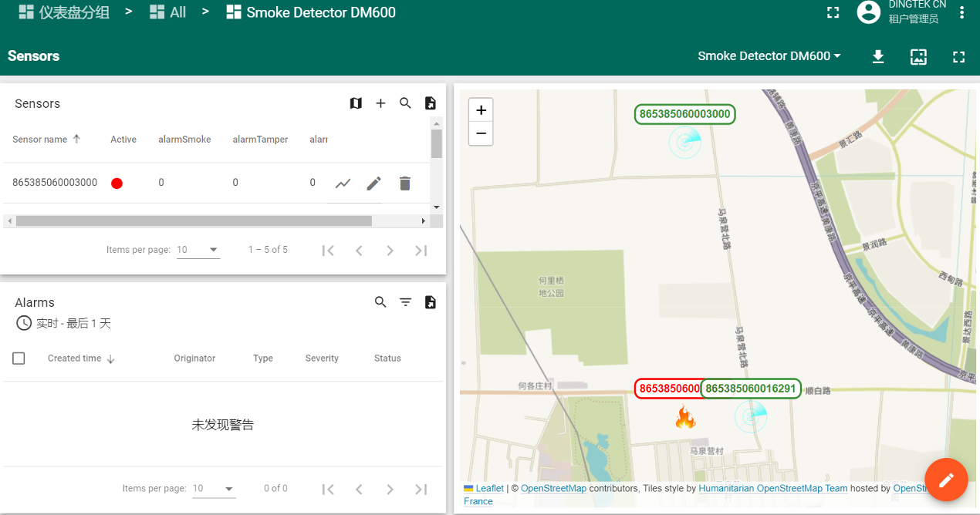Open Sensors items per page dropdown
Image resolution: width=980 pixels, height=515 pixels.
[198, 250]
